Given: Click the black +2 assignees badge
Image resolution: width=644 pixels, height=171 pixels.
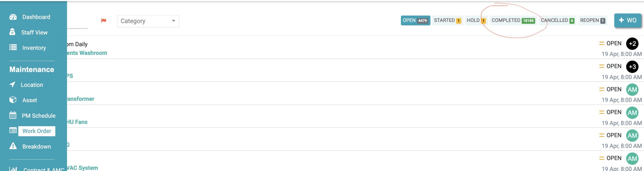Looking at the screenshot, I should click(x=632, y=44).
